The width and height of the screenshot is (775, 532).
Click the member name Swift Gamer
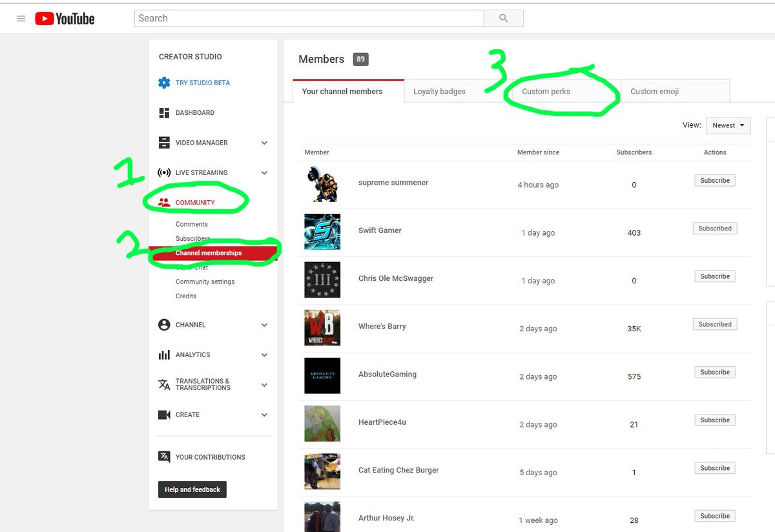pyautogui.click(x=380, y=230)
